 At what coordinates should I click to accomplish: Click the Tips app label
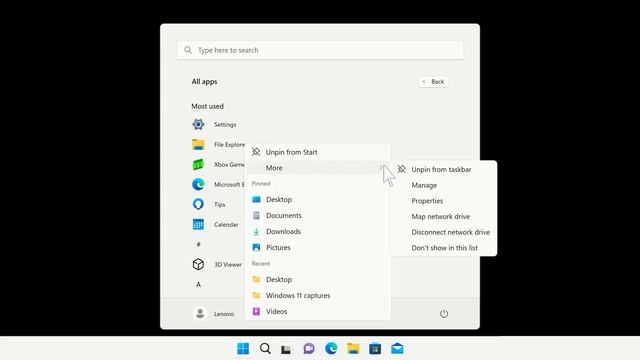tap(220, 204)
